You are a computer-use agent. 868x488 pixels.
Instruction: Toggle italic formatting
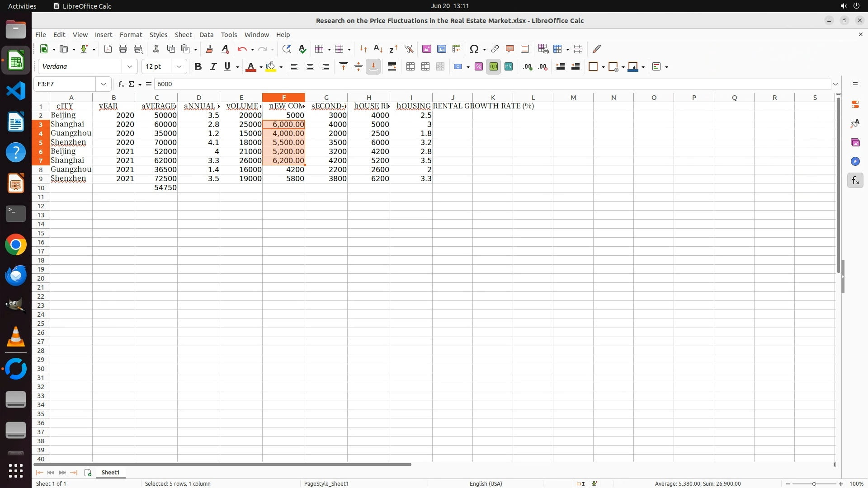[x=213, y=67]
